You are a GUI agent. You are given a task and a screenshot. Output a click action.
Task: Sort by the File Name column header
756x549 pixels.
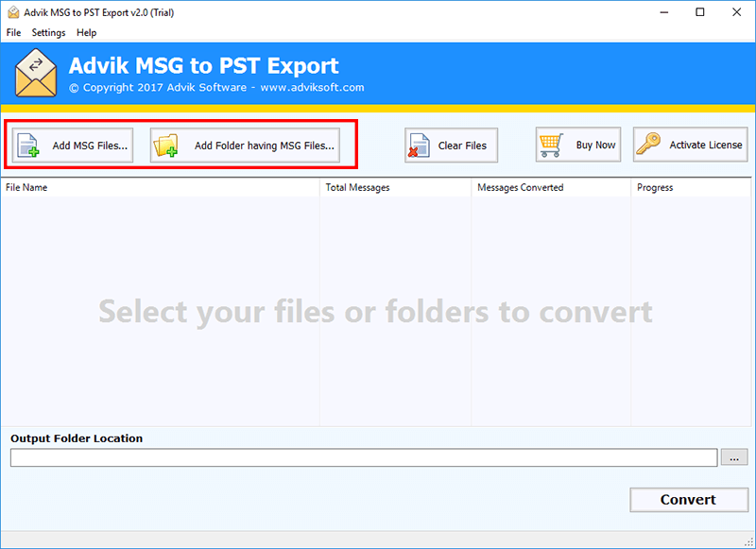click(x=160, y=187)
